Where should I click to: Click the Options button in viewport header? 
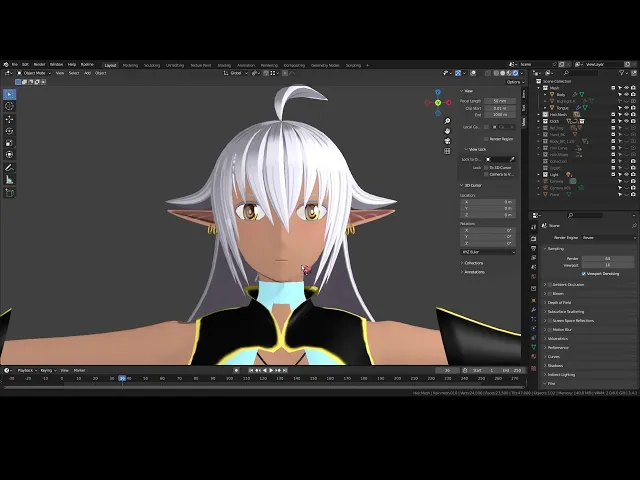coord(515,82)
